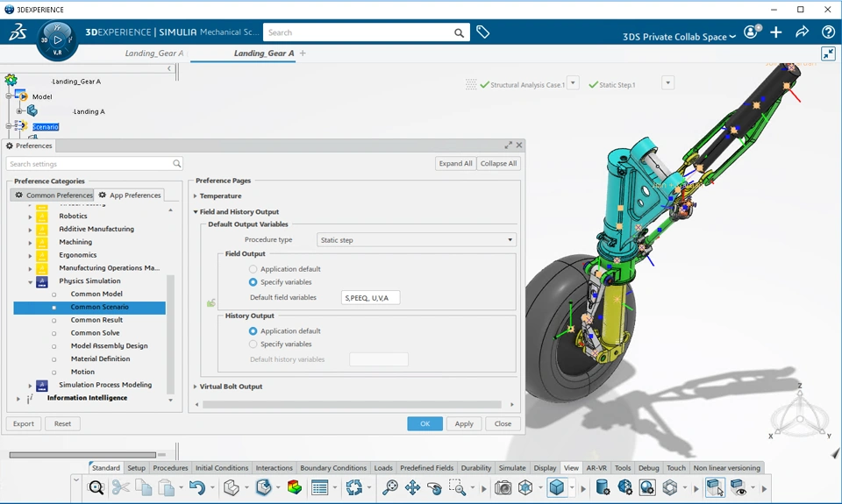
Task: Expand the Virtual Bolt Output section
Action: tap(196, 387)
